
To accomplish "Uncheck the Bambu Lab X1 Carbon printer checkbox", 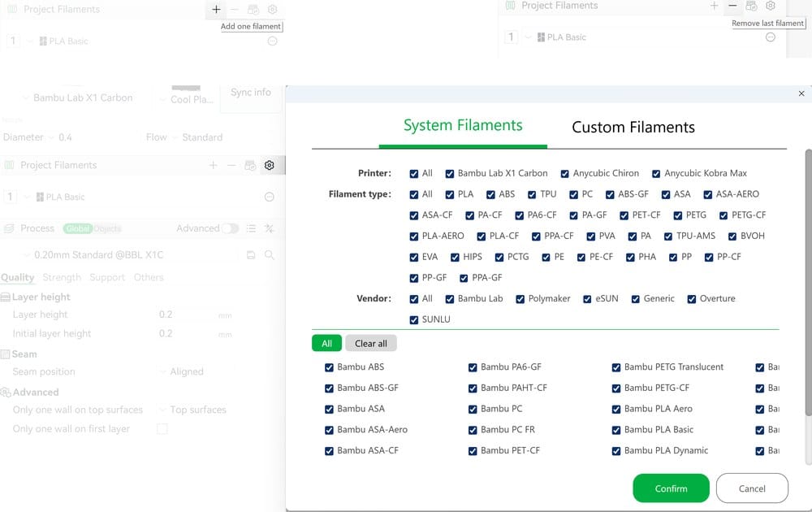I will 450,174.
